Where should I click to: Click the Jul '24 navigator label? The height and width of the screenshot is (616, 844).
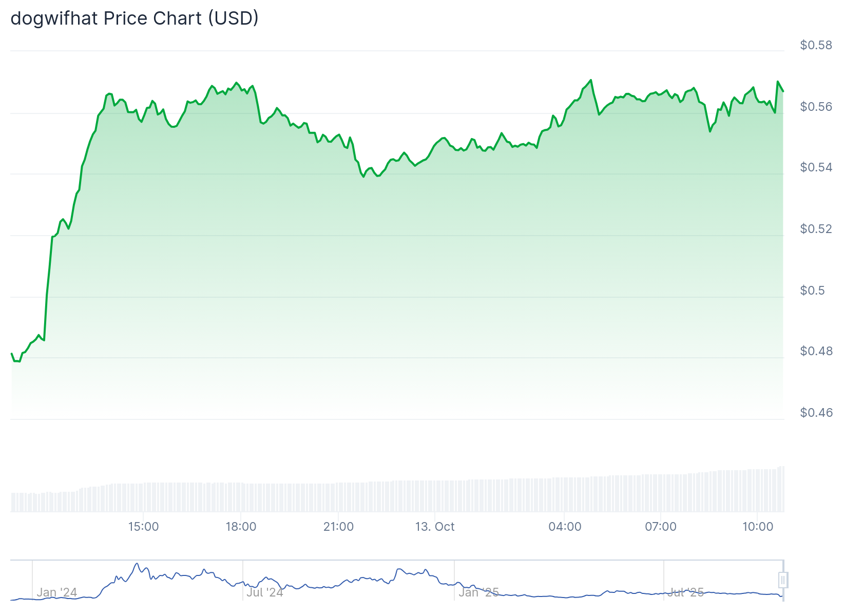click(265, 592)
